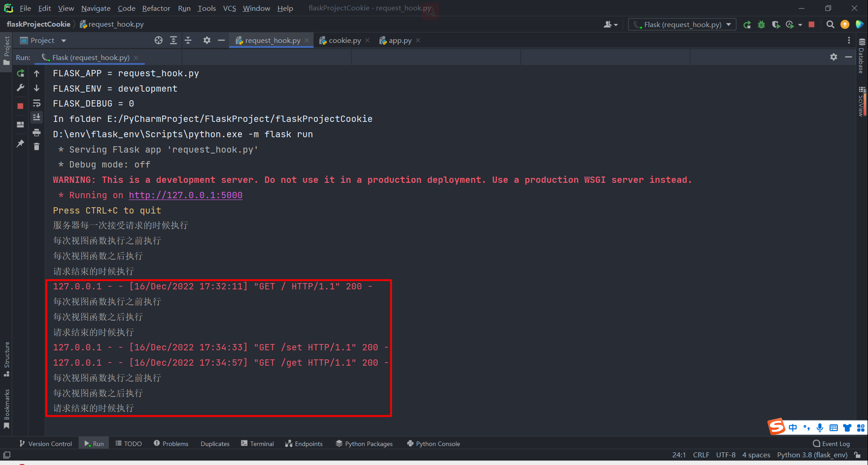Select Python 3.8 (flask_env) interpreter
This screenshot has height=465, width=868.
(812, 455)
